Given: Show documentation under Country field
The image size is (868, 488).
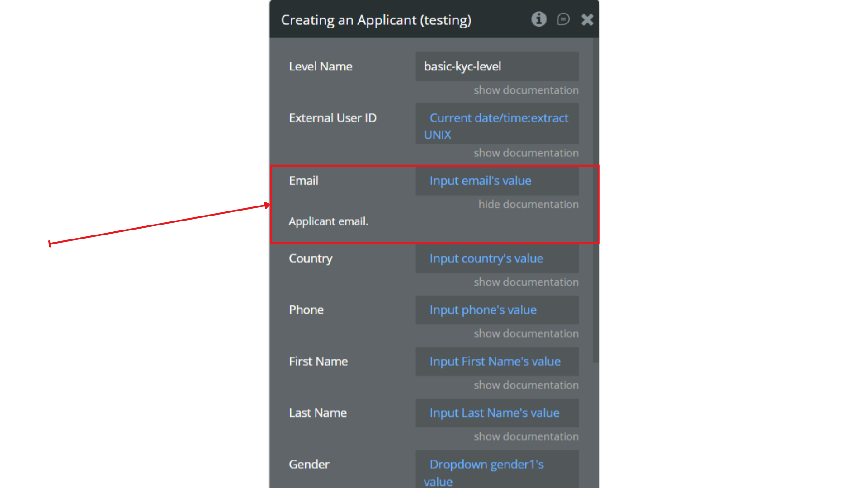Looking at the screenshot, I should pyautogui.click(x=526, y=282).
